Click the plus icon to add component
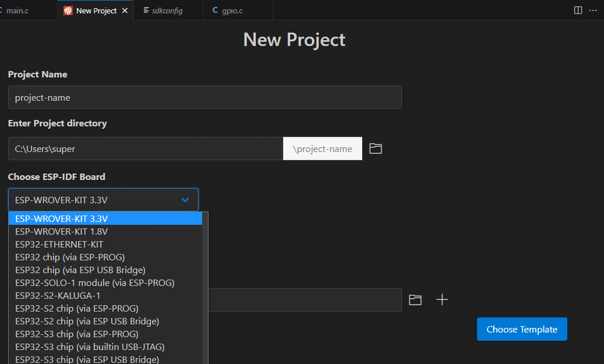This screenshot has height=364, width=604. pos(442,300)
